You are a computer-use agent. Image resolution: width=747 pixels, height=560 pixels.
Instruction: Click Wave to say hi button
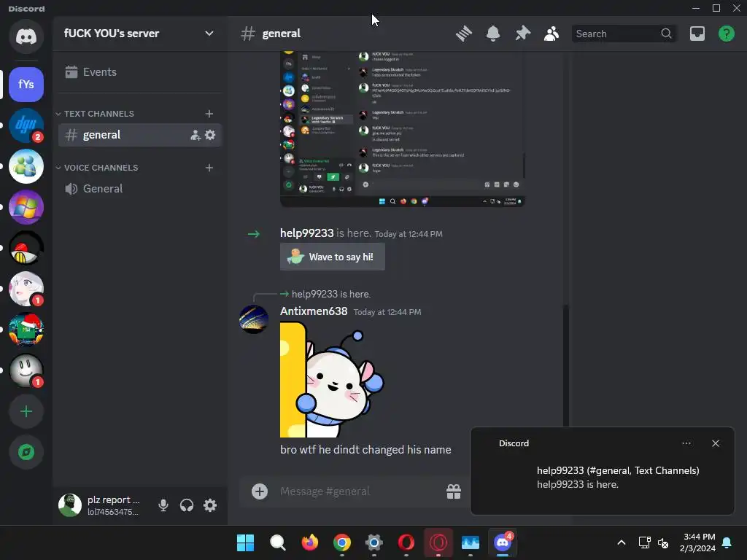(x=333, y=257)
